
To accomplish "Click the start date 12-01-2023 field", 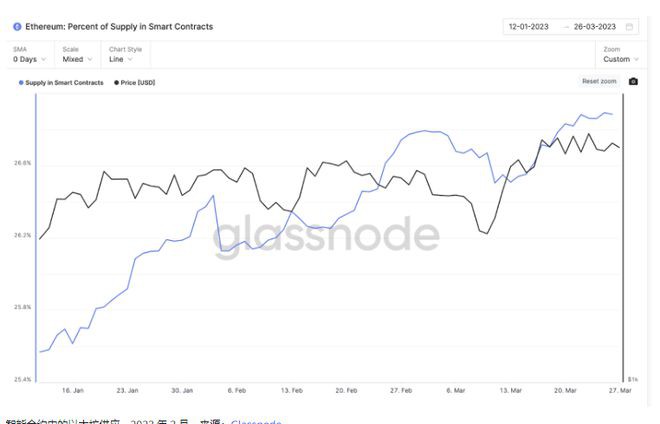I will pos(528,27).
